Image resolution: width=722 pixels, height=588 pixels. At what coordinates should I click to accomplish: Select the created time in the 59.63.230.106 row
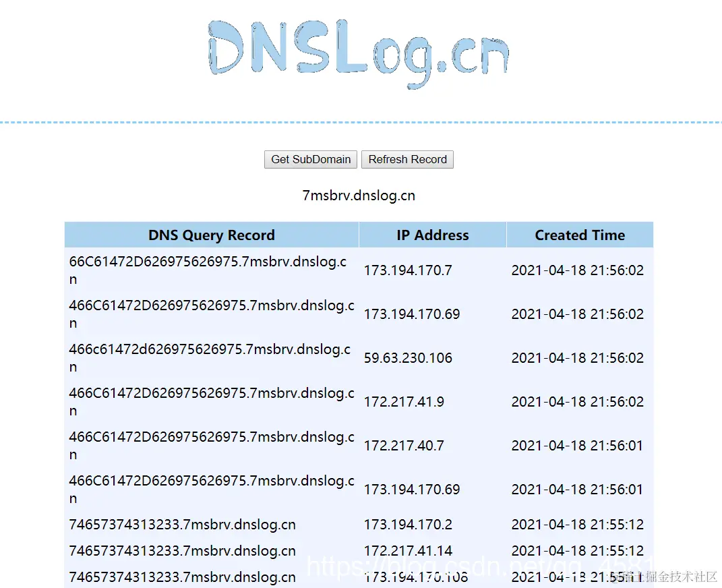tap(578, 358)
